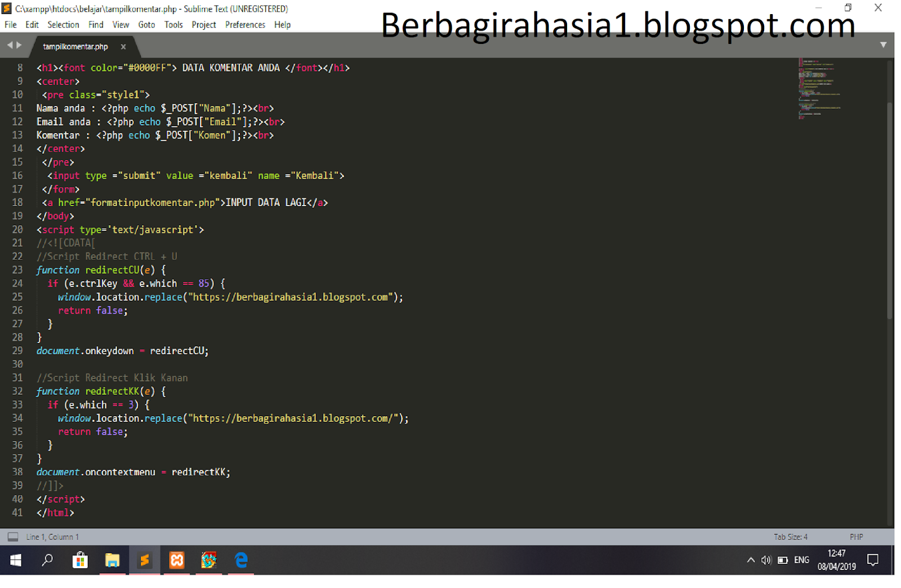Launch XAMPP from the taskbar
This screenshot has height=588, width=901.
click(x=176, y=560)
